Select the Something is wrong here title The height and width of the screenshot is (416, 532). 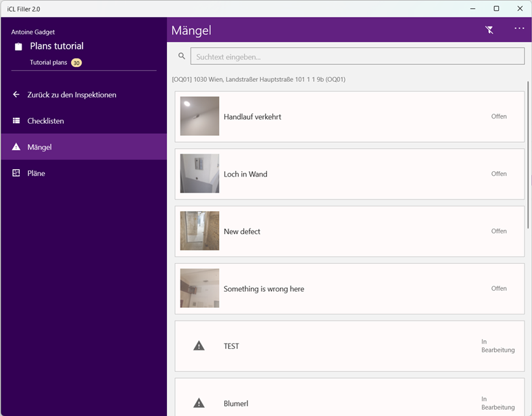(x=264, y=289)
